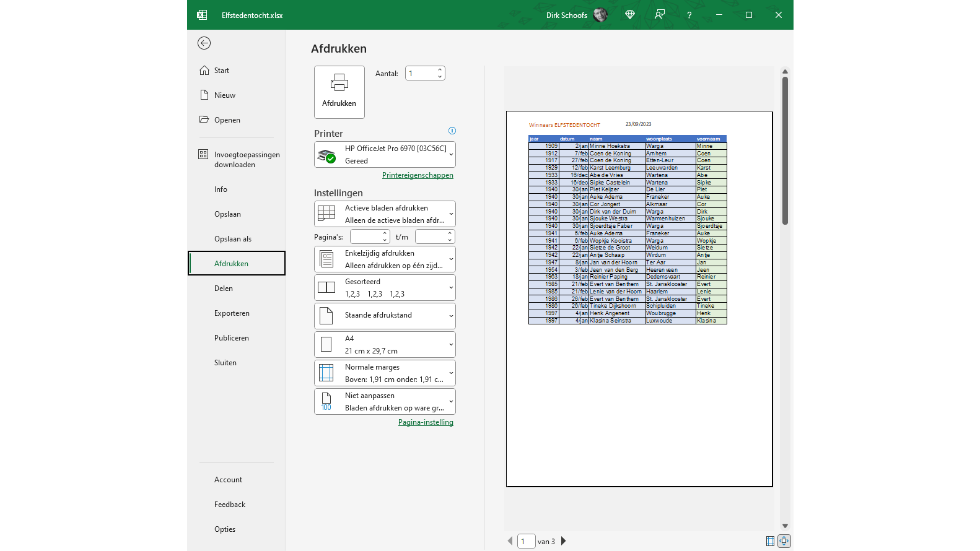Expand the Staande afdrukstand dropdown
The image size is (980, 551).
[385, 316]
